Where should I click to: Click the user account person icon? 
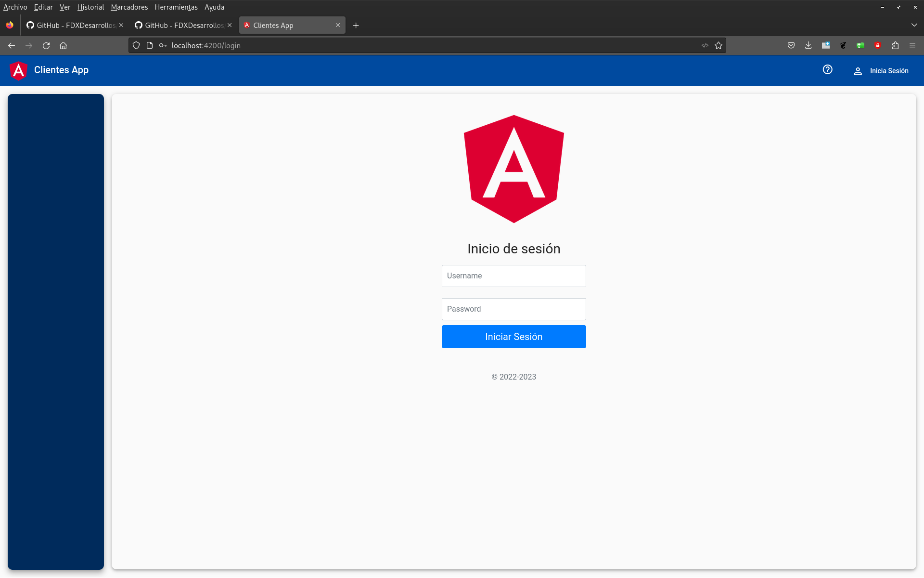click(858, 71)
